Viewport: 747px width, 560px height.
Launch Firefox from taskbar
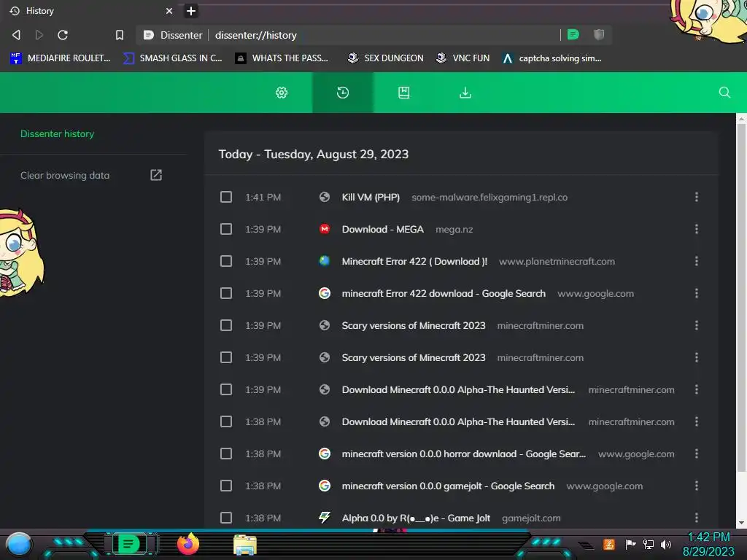point(187,544)
